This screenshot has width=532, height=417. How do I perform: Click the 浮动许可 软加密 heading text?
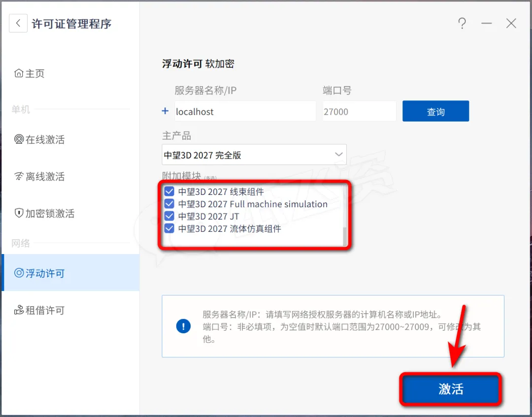point(198,64)
